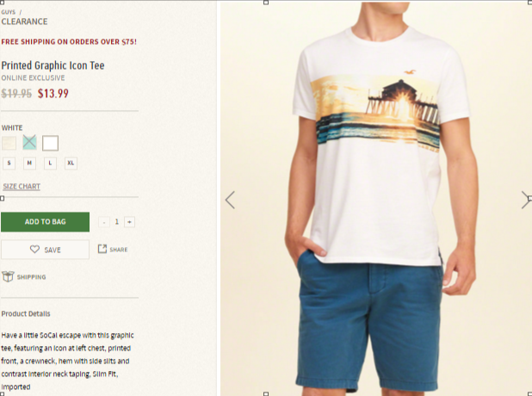Open the shipping box icon
Screen dimensions: 532x396
click(8, 276)
